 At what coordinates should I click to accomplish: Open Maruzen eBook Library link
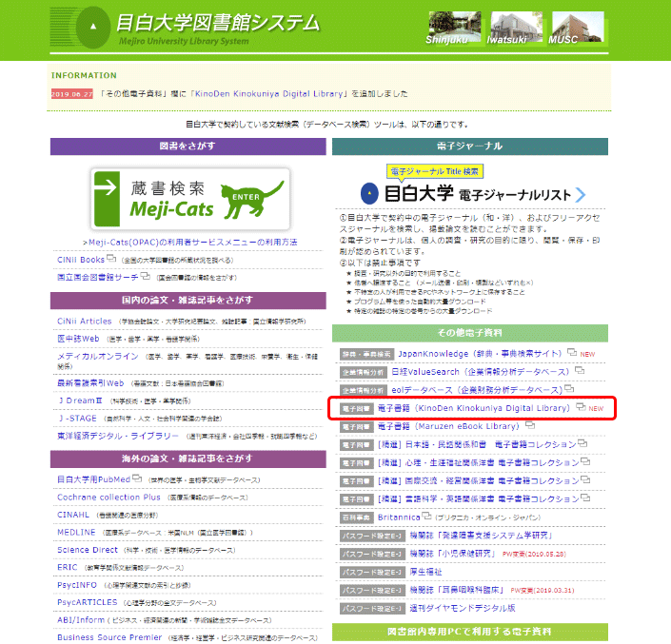click(x=448, y=426)
